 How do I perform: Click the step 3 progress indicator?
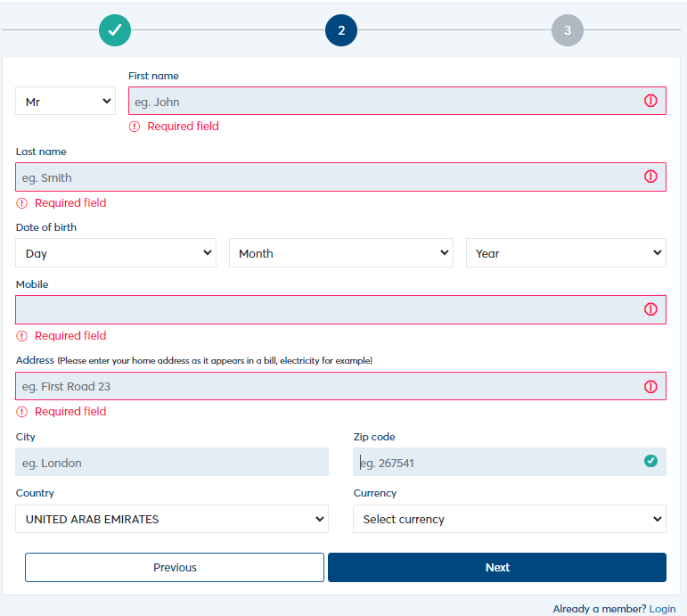point(568,30)
